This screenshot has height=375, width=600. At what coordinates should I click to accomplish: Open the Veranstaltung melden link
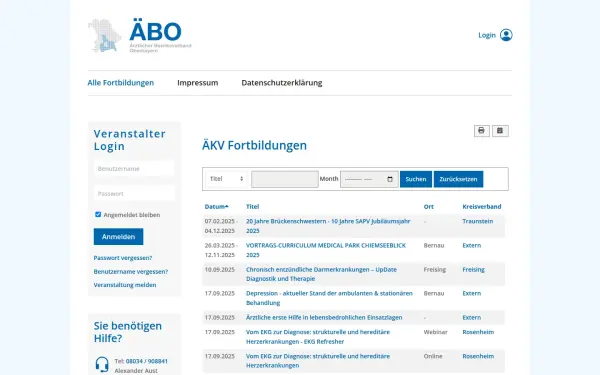click(x=125, y=285)
